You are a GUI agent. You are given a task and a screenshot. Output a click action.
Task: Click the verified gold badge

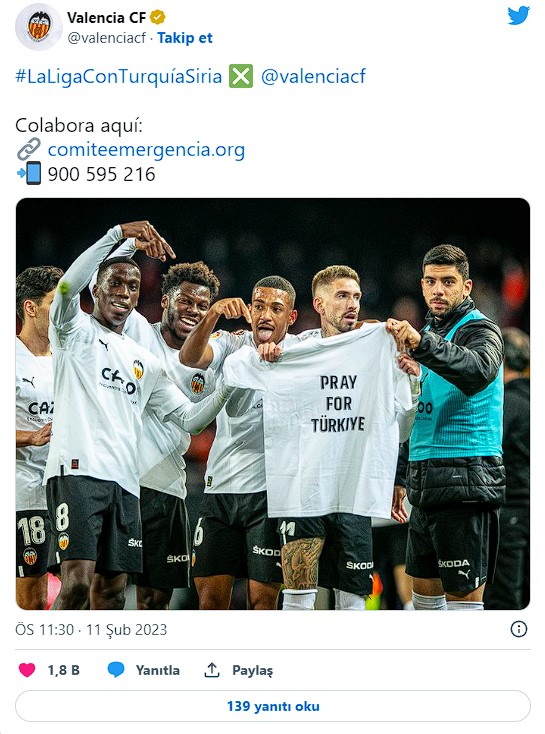point(157,18)
